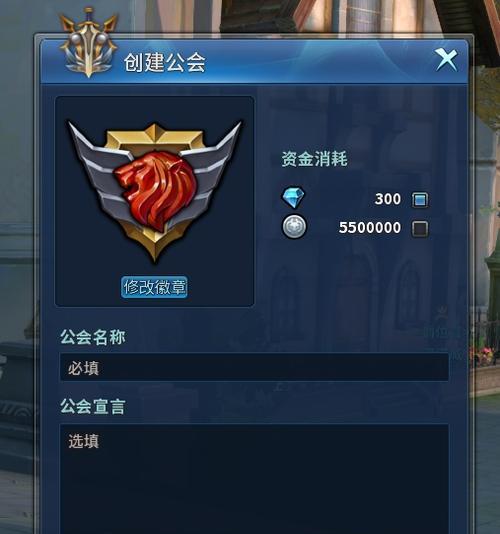Enable the checkbox next to 5500000 coins
This screenshot has height=534, width=500.
tap(420, 229)
